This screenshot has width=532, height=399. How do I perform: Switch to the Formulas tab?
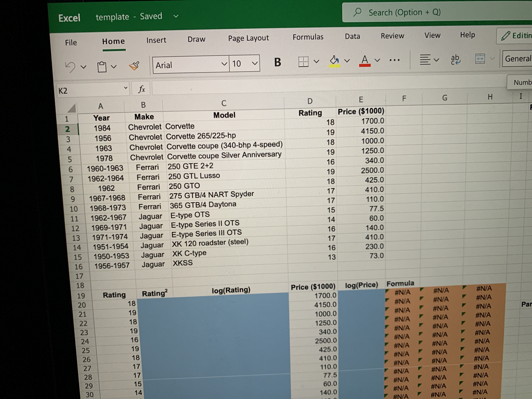[x=308, y=37]
